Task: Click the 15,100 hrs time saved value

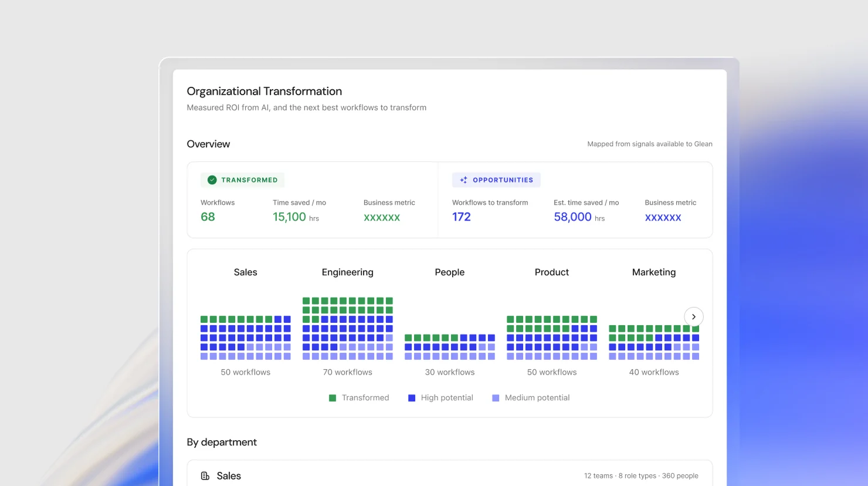Action: click(x=296, y=217)
